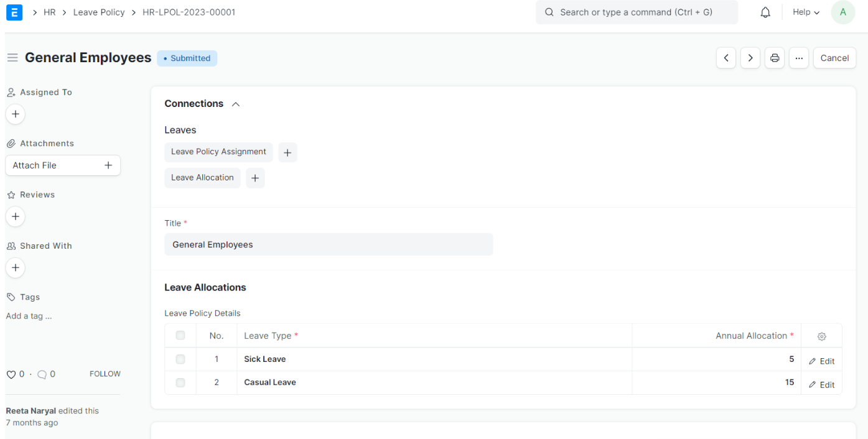Select all rows using header checkbox
Image resolution: width=868 pixels, height=439 pixels.
pos(180,336)
